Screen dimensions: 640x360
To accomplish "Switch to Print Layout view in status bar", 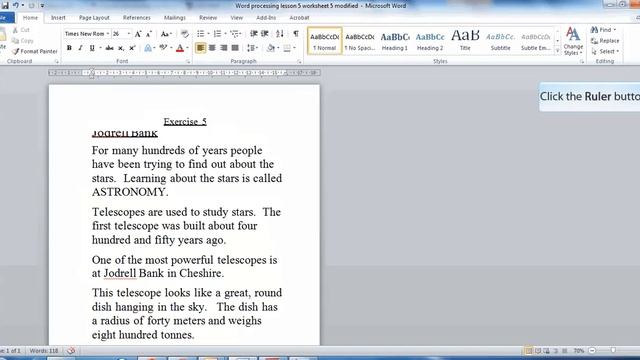I will pyautogui.click(x=529, y=351).
